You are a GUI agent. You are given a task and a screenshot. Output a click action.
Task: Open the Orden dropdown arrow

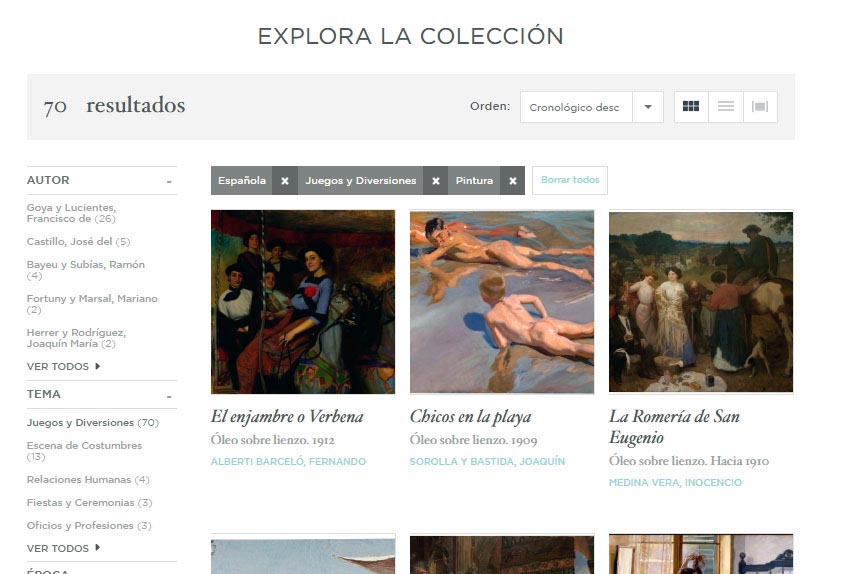648,107
